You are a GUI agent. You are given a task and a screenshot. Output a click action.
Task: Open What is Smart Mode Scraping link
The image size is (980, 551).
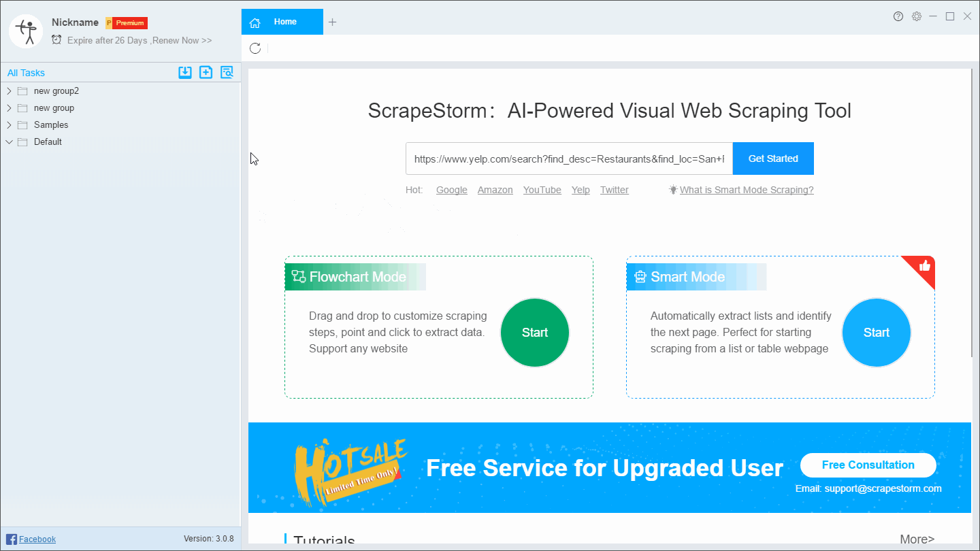[x=747, y=190]
